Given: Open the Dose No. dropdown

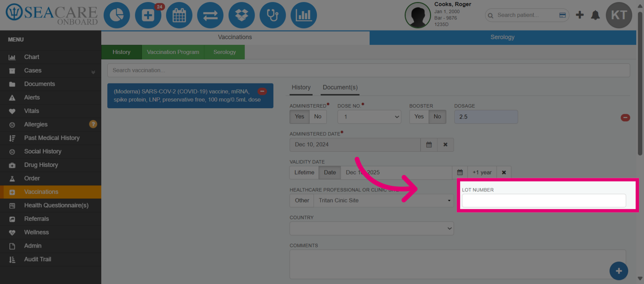Looking at the screenshot, I should (369, 117).
